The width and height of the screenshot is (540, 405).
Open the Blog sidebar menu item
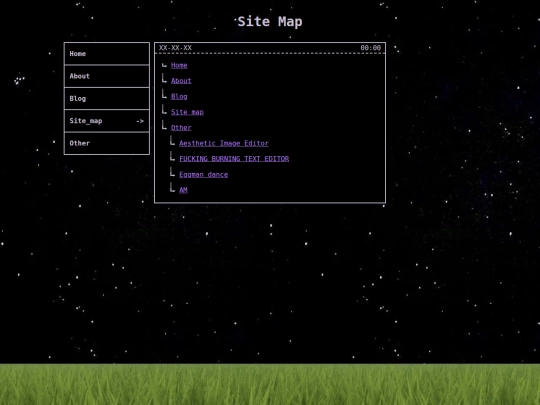pos(107,98)
